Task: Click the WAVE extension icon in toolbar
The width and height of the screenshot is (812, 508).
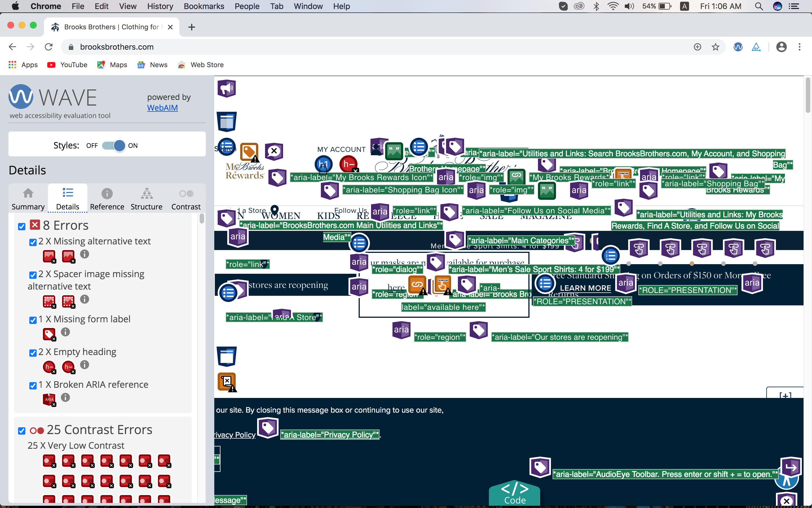Action: coord(738,47)
